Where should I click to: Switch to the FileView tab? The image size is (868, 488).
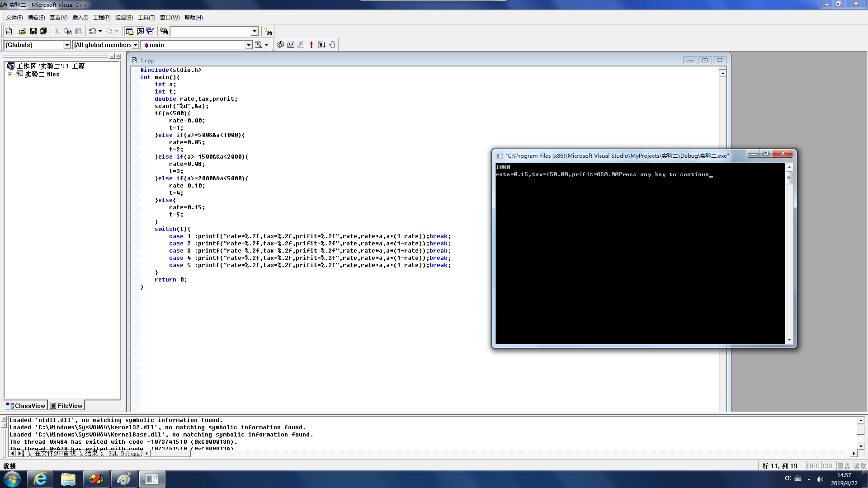[x=66, y=406]
